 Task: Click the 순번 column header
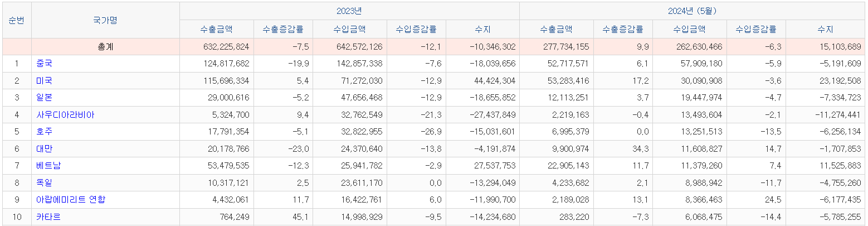16,20
